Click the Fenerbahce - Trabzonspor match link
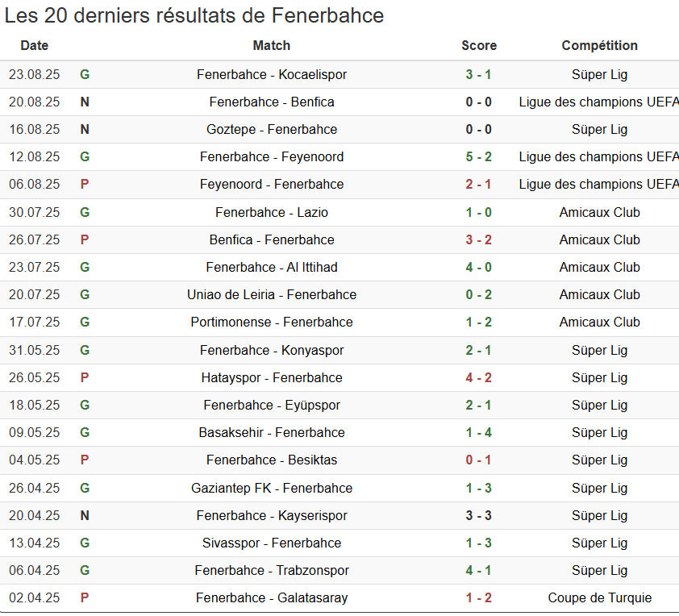679x616 pixels. coord(272,571)
